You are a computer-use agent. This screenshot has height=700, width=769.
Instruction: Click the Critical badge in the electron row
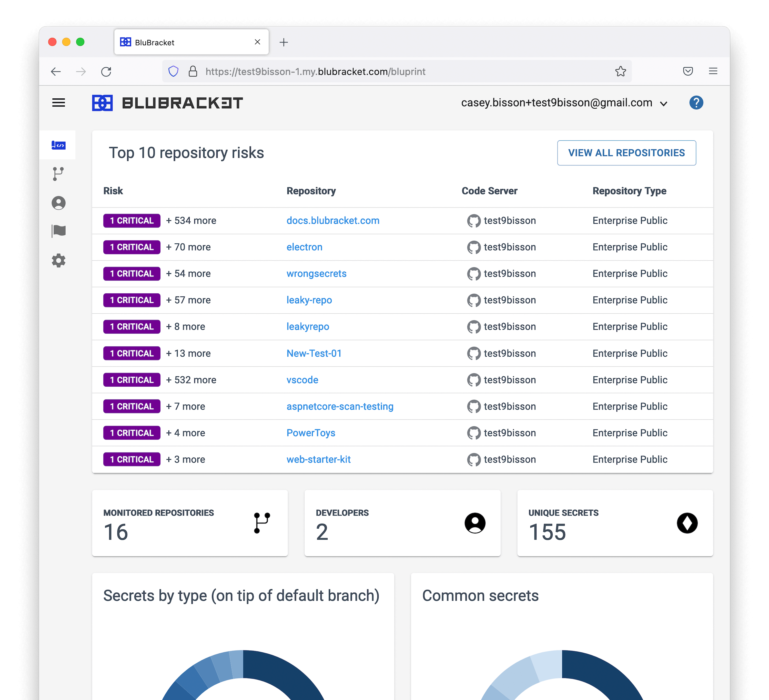click(131, 247)
